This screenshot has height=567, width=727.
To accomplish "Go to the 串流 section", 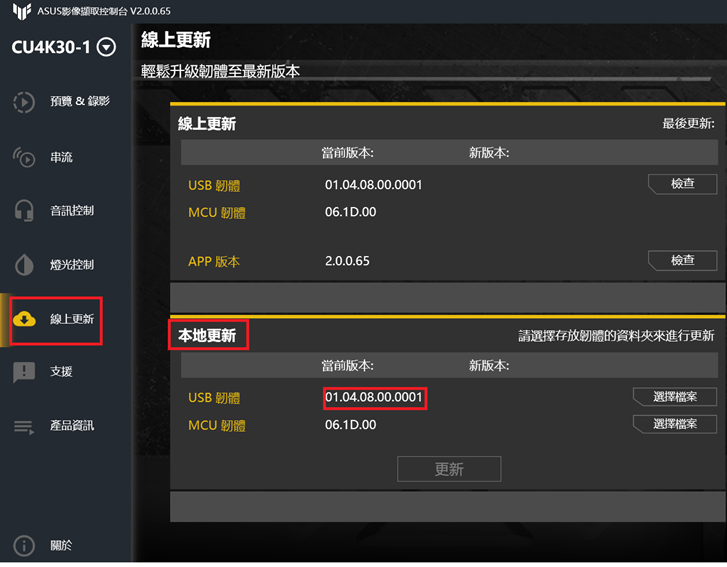I will tap(61, 157).
